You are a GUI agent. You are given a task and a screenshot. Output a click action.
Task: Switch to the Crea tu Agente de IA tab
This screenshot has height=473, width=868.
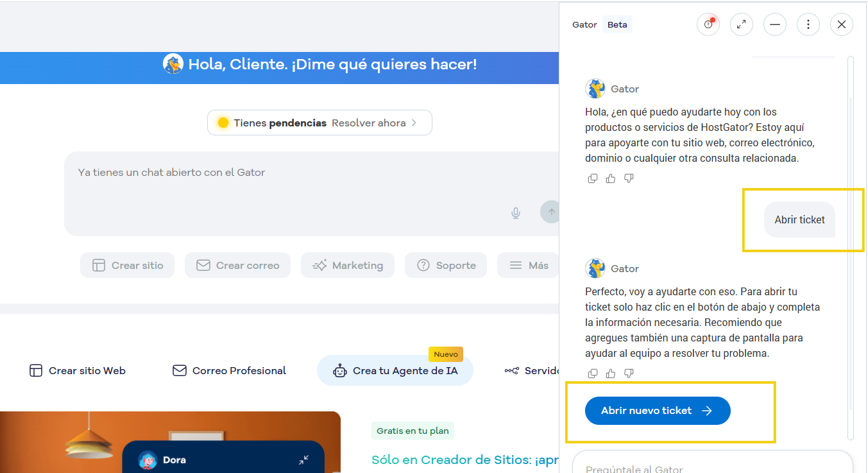point(395,370)
